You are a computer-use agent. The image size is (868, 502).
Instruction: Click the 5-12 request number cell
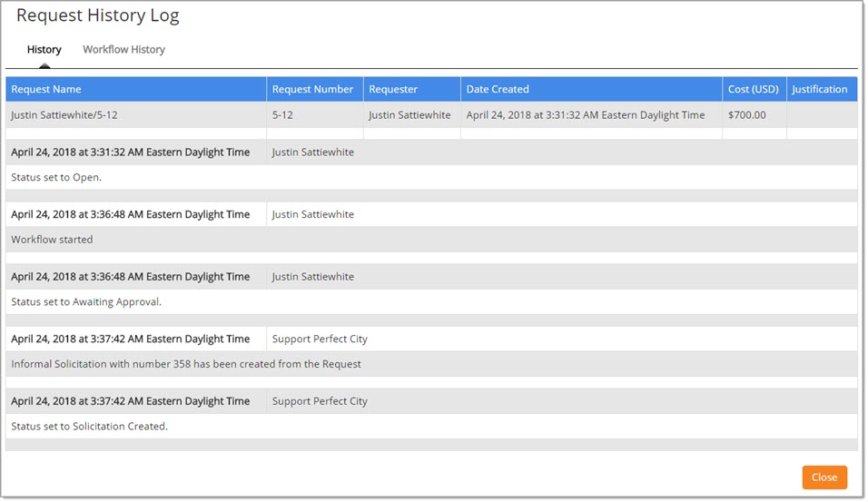pyautogui.click(x=281, y=115)
